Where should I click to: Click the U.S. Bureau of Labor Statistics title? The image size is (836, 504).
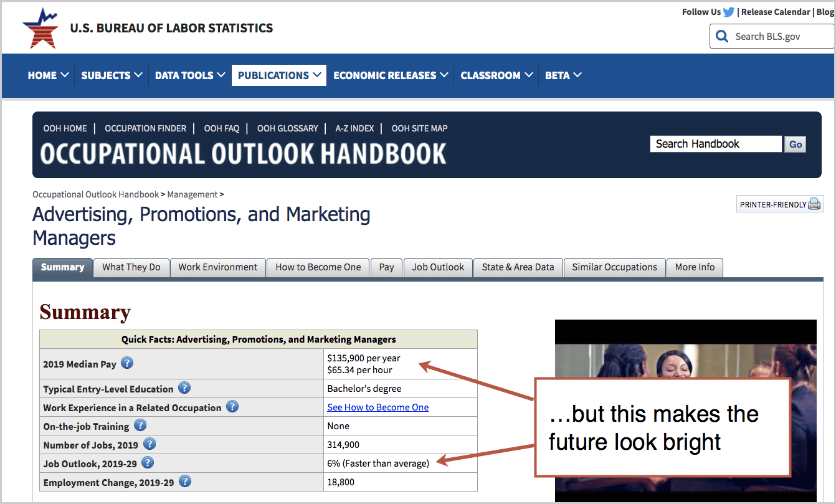click(171, 28)
